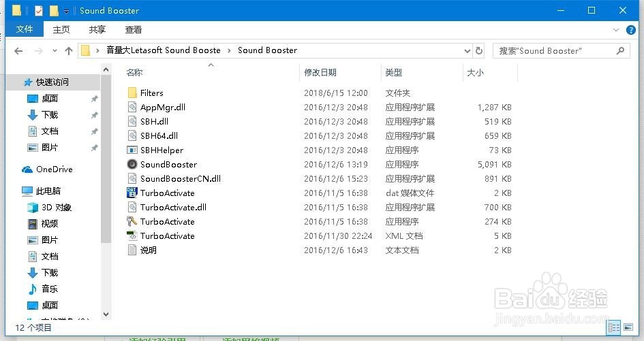The image size is (644, 341).
Task: Click the navigation pane scrollbar thumb
Action: pyautogui.click(x=106, y=158)
